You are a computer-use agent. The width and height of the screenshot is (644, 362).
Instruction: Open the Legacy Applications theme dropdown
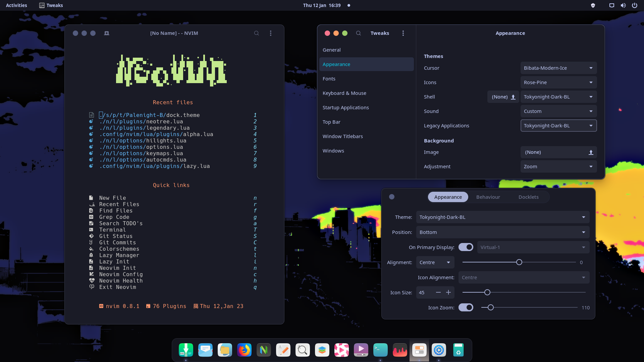558,126
